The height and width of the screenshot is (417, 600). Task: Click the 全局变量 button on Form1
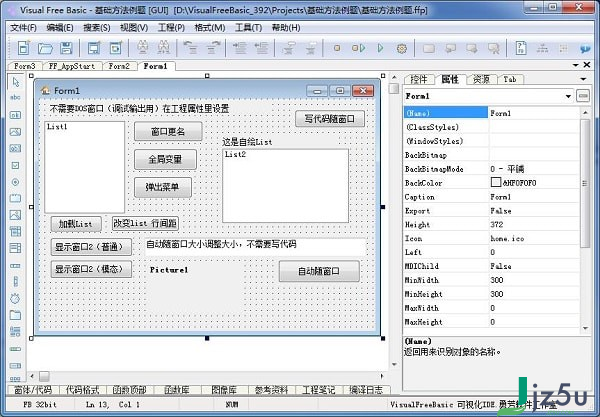tap(165, 159)
